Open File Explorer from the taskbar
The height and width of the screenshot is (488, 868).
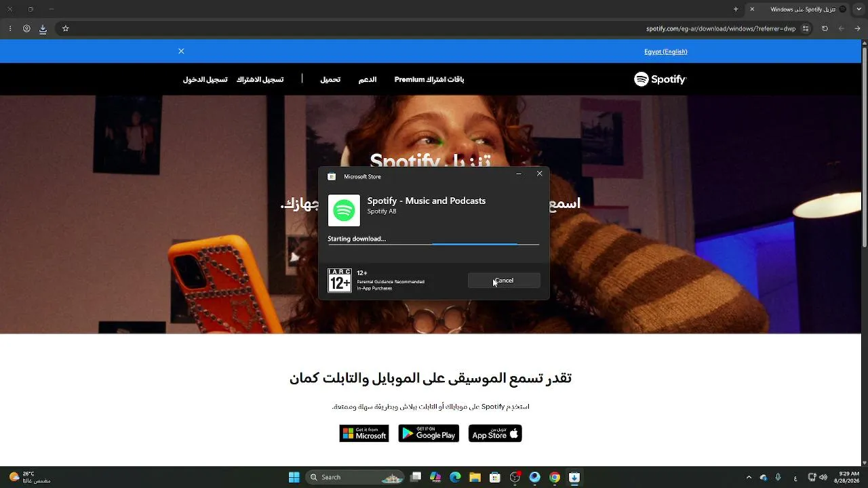pyautogui.click(x=475, y=477)
